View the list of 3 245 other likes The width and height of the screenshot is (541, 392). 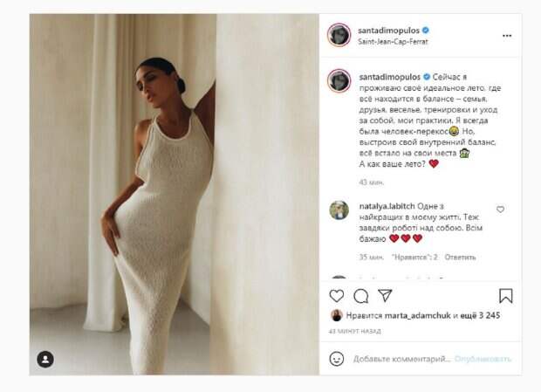pos(480,315)
